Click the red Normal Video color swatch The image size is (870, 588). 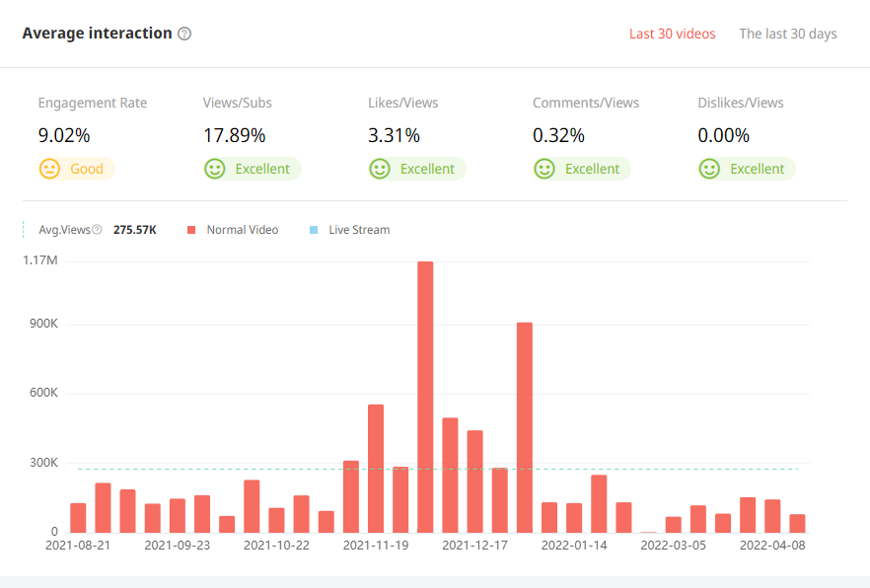(x=191, y=230)
